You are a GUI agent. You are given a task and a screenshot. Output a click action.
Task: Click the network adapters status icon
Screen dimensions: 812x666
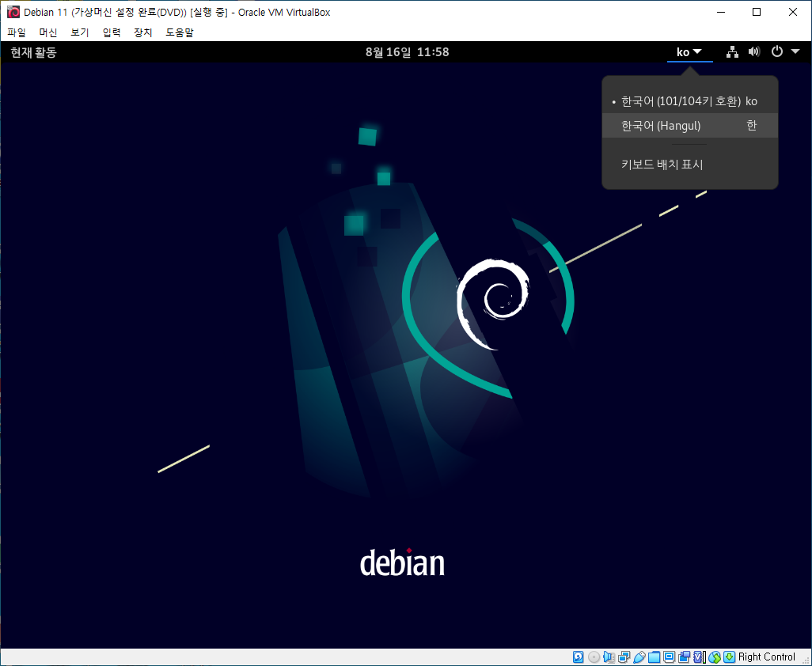(624, 657)
